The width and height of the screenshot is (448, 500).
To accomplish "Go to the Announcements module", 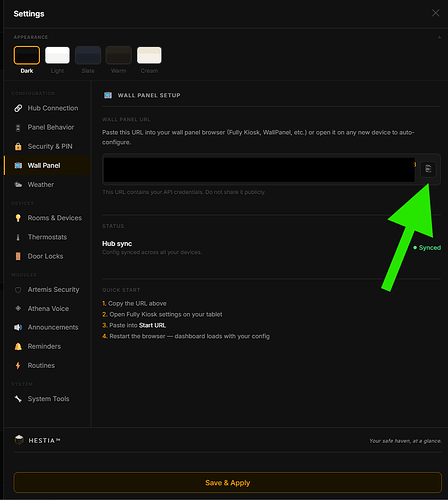I will coord(47,328).
